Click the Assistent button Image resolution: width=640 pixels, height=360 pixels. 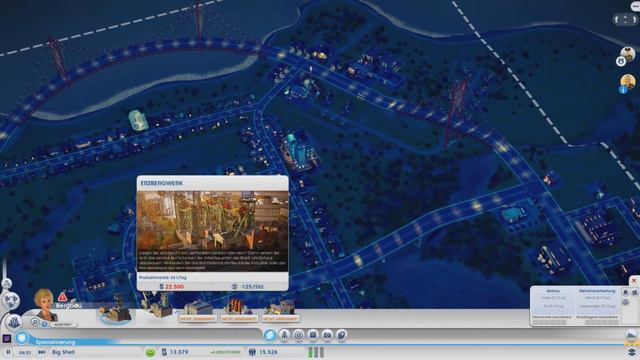(x=63, y=324)
